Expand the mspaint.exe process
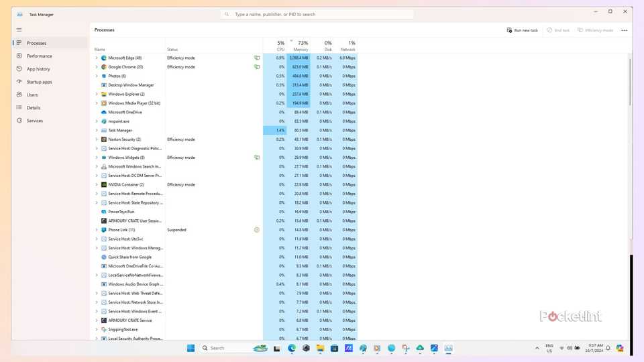Image resolution: width=644 pixels, height=362 pixels. pyautogui.click(x=97, y=121)
